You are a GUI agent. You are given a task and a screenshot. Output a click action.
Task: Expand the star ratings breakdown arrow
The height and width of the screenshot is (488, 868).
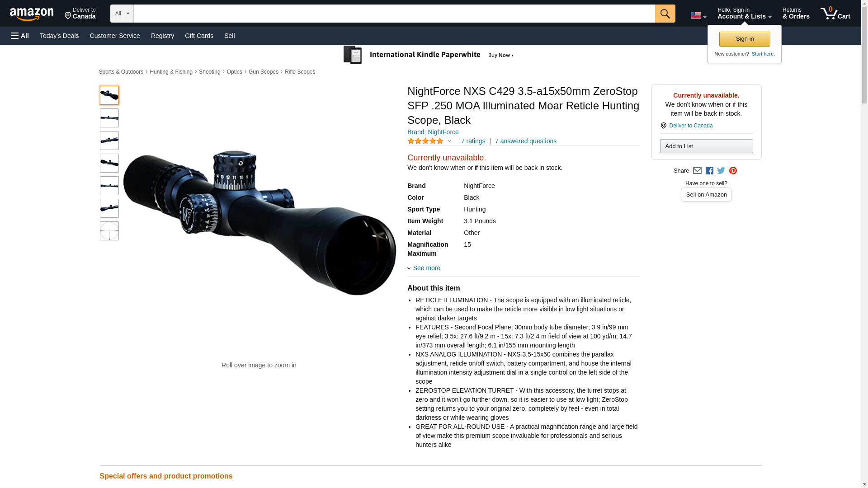point(449,141)
